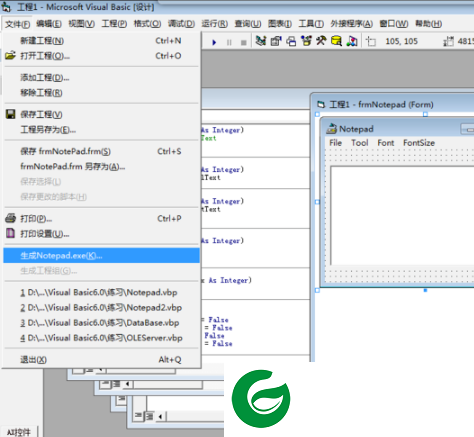Choose 保存工程(V) menu entry

coord(101,114)
